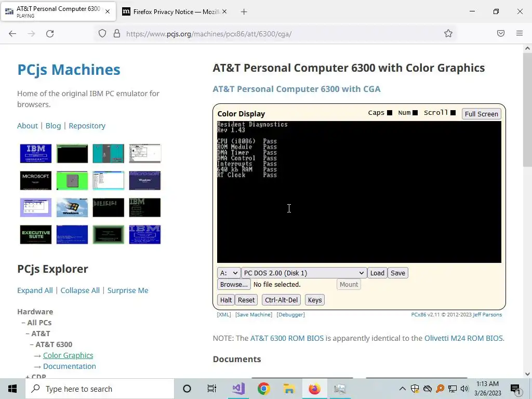This screenshot has height=399, width=532.
Task: Open the tracking protection shield icon
Action: (102, 34)
